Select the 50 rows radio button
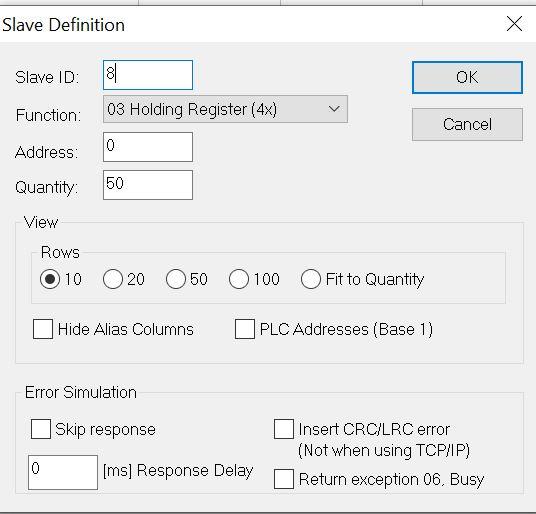The image size is (536, 514). (x=176, y=279)
